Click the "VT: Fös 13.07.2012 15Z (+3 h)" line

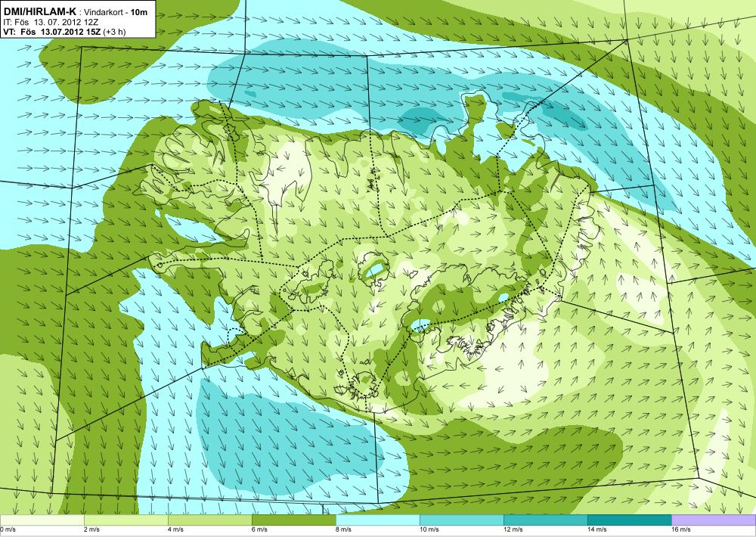click(x=64, y=31)
